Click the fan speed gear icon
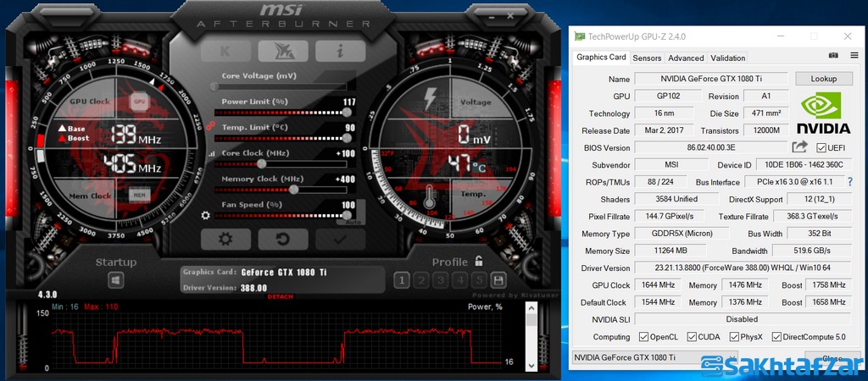The height and width of the screenshot is (381, 868). [206, 215]
